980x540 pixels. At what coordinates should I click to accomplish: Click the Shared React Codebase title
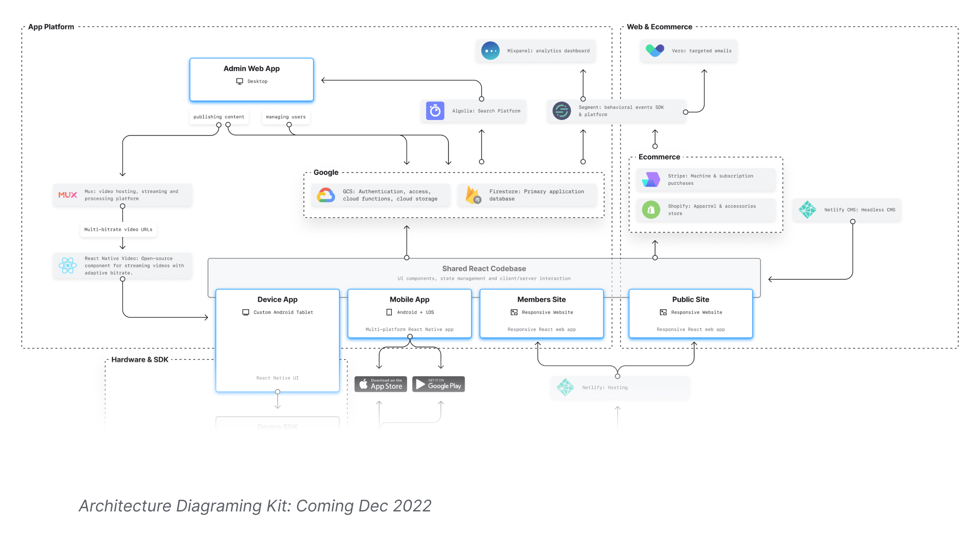click(484, 269)
